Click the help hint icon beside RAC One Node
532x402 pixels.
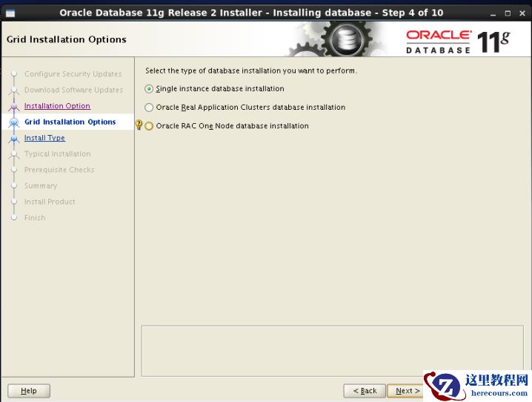click(x=139, y=125)
